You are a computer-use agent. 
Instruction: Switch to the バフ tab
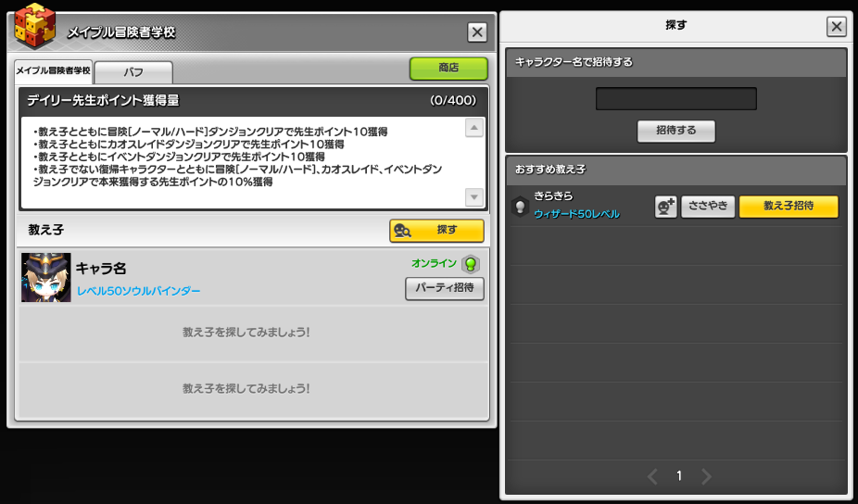(133, 72)
